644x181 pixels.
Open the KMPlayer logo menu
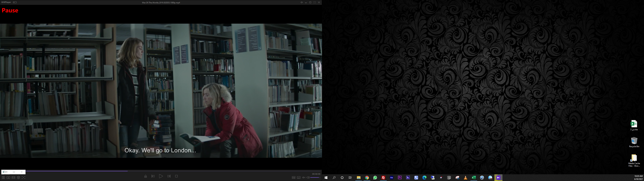click(x=6, y=2)
